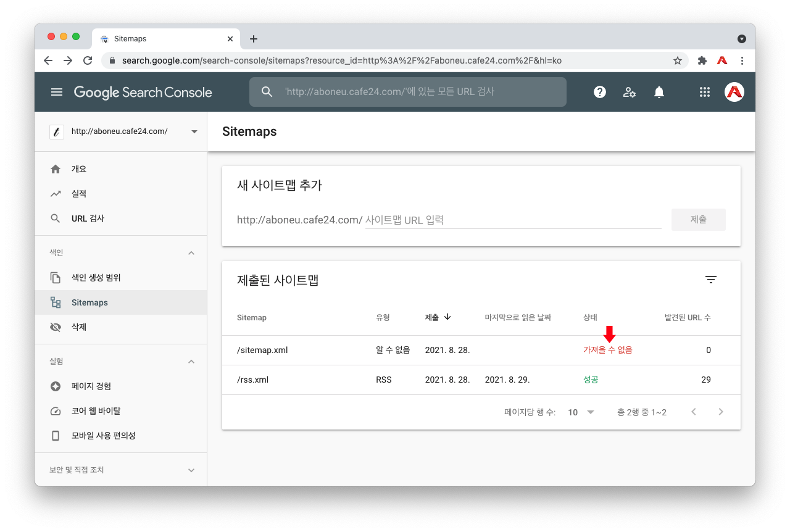The width and height of the screenshot is (790, 532).
Task: Collapse the 실험 section
Action: 191,362
